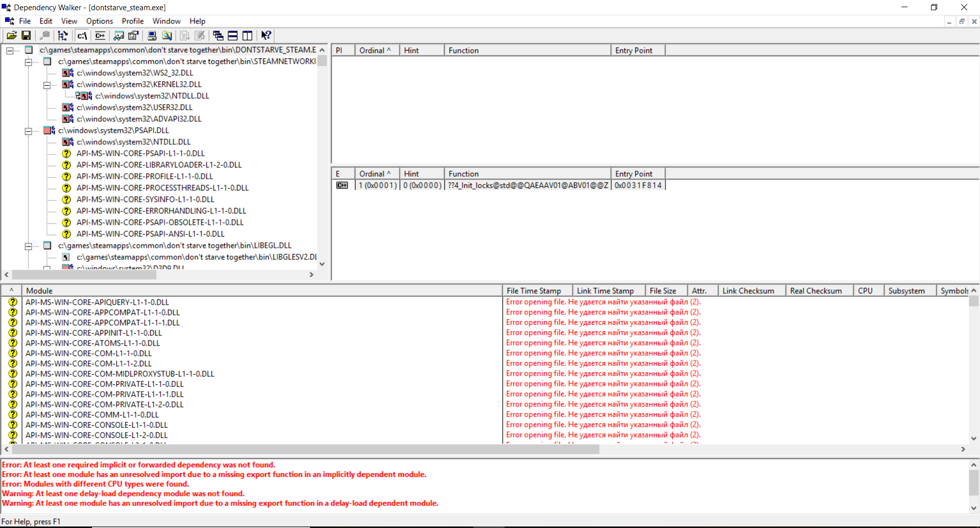Click the Start Profiling toolbar icon
This screenshot has width=980, height=528.
click(185, 35)
